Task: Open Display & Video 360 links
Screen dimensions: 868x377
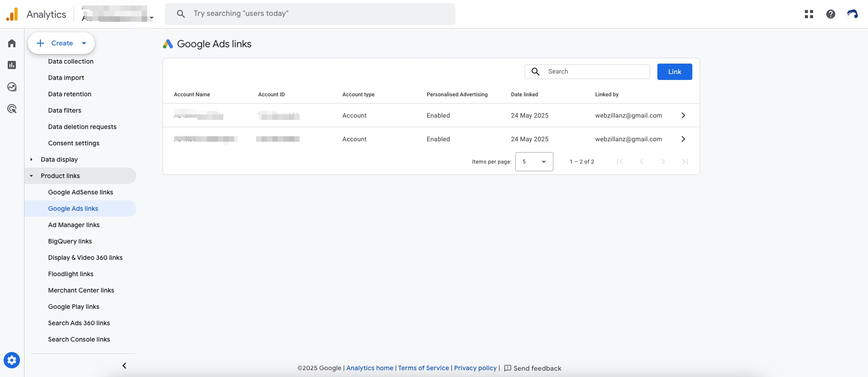Action: (x=85, y=258)
